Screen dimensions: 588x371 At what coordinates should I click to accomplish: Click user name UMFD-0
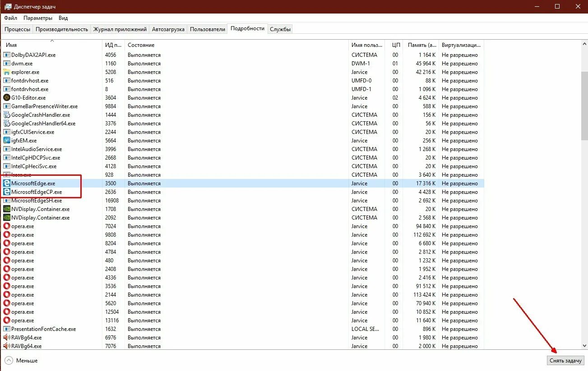(361, 81)
